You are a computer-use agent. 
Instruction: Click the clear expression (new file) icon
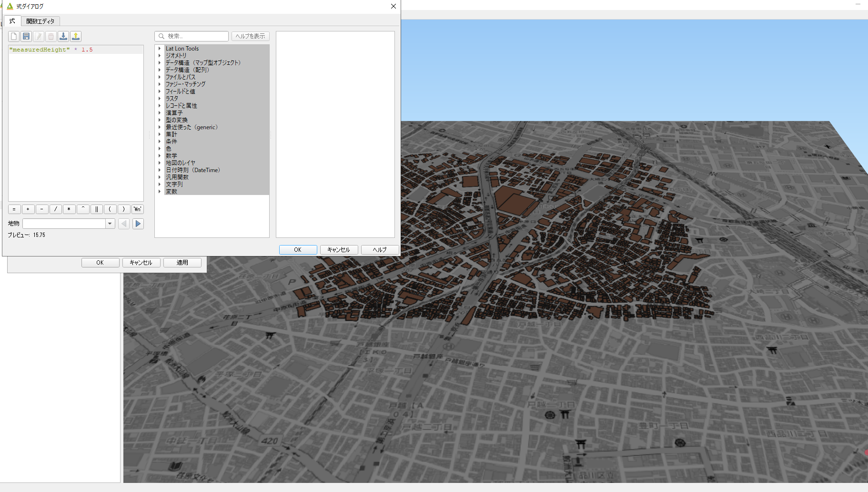pos(14,36)
